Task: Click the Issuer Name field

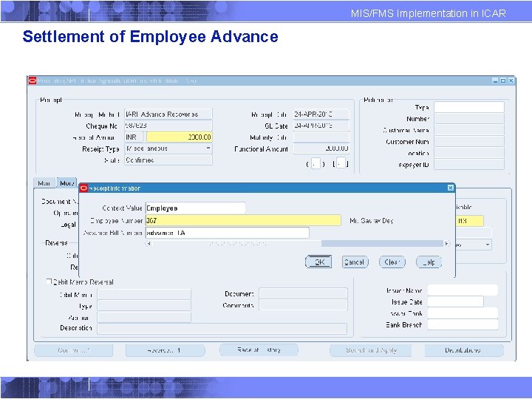Action: (463, 290)
